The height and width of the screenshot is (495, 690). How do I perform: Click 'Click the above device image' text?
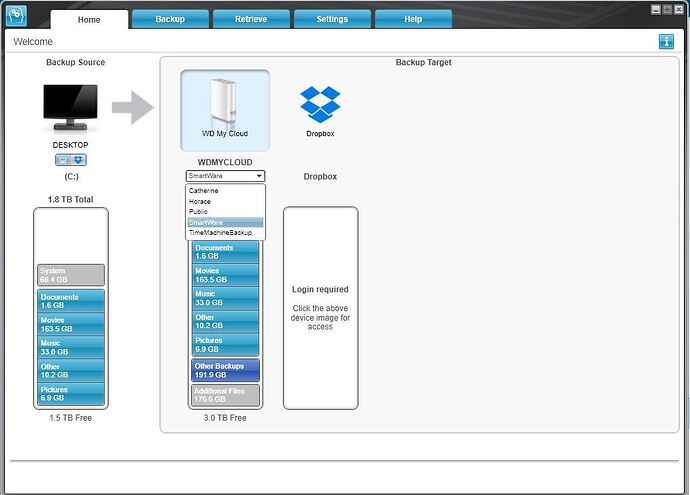(x=320, y=317)
